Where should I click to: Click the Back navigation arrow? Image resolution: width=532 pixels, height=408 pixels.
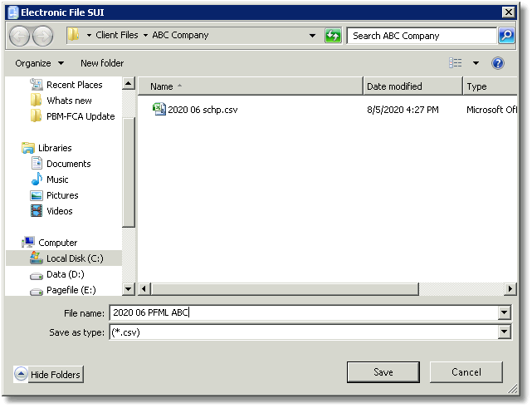(x=19, y=36)
